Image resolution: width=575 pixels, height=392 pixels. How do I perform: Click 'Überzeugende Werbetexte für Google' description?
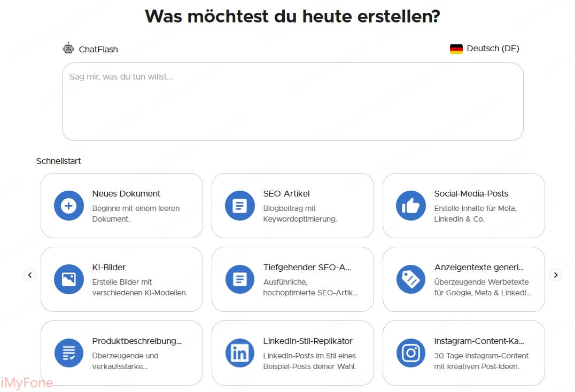point(482,287)
